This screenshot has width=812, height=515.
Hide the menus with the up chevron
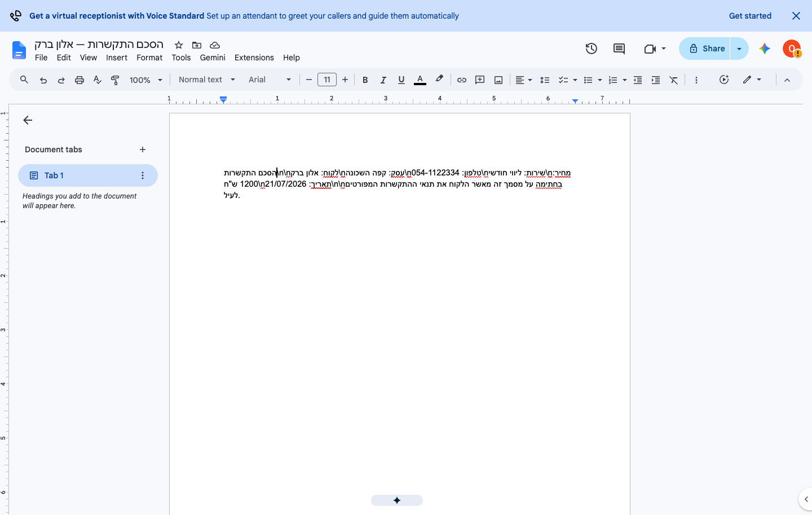point(787,80)
